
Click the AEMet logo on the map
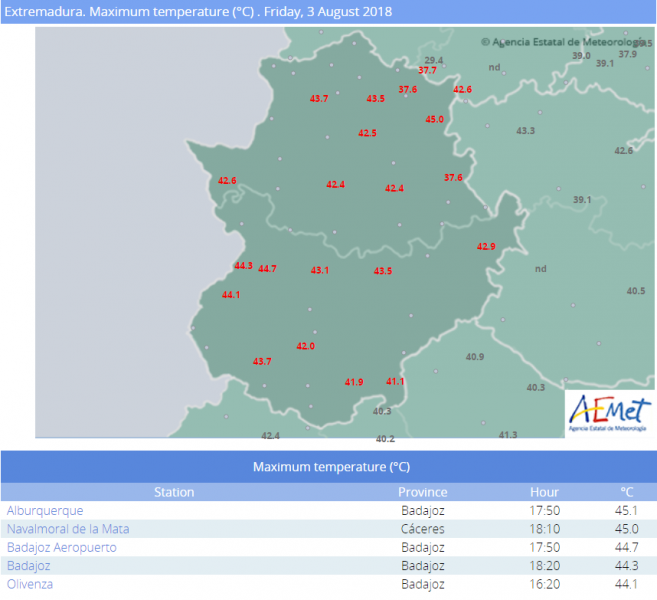[x=610, y=413]
